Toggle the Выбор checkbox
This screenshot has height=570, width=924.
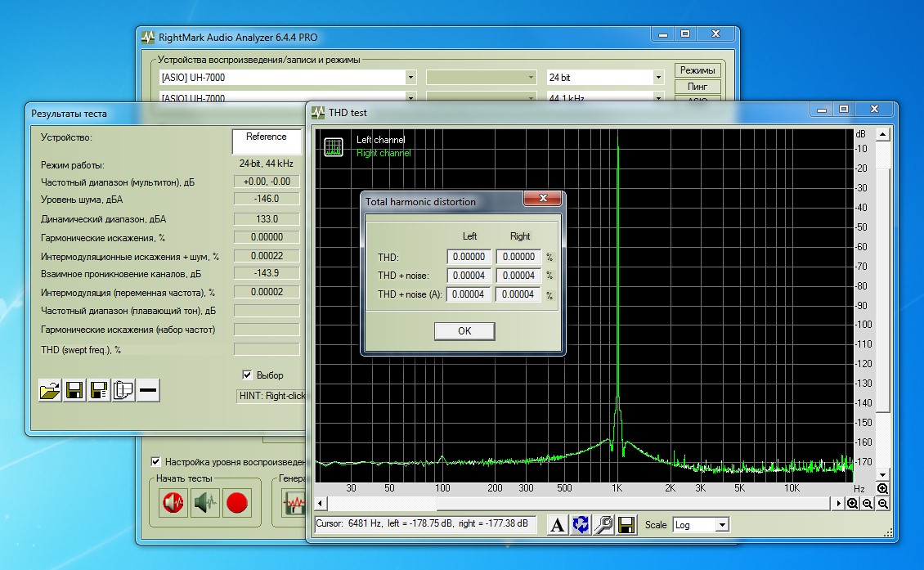pyautogui.click(x=247, y=375)
